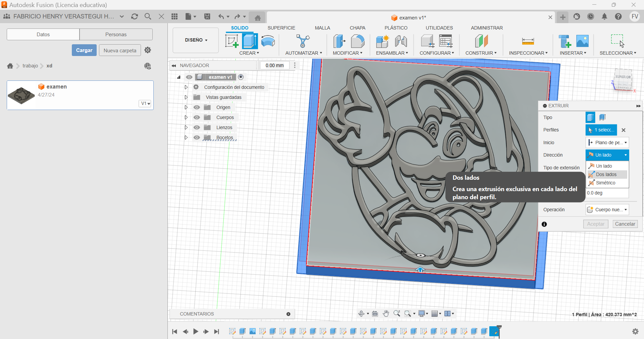This screenshot has width=644, height=339.
Task: Click the Help question mark icon
Action: coord(618,16)
